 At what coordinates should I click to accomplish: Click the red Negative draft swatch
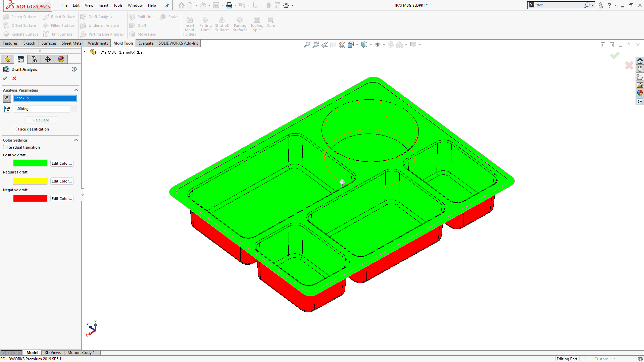pos(30,199)
